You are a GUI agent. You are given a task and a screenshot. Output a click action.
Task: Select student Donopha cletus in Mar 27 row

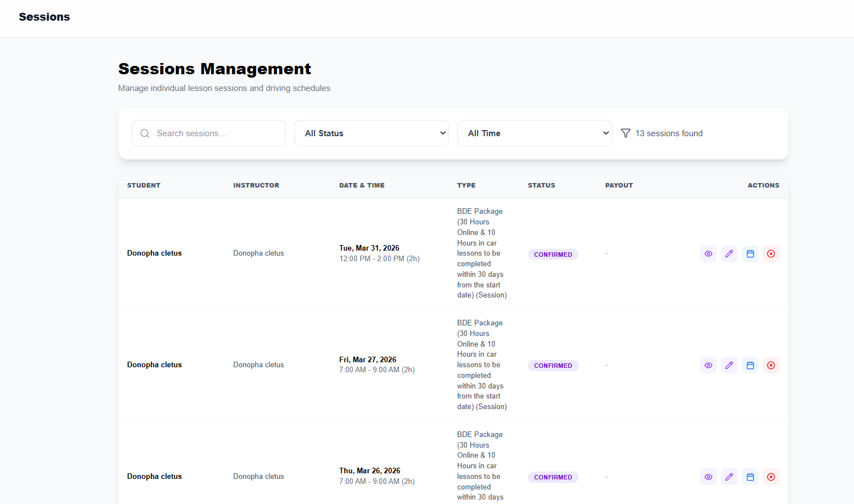coord(154,365)
